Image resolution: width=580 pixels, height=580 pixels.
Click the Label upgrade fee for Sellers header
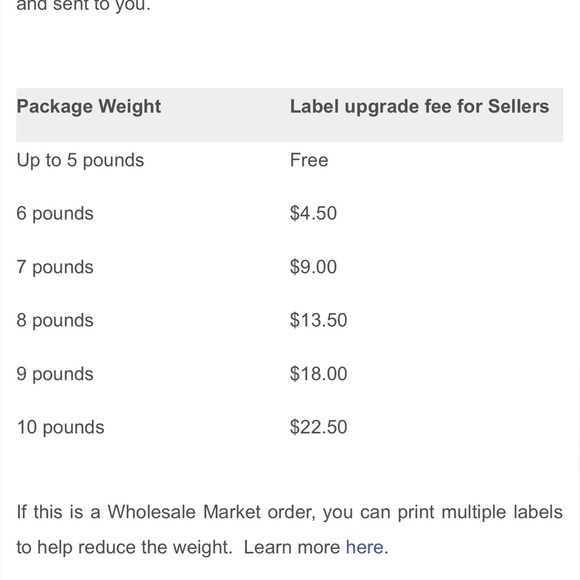(x=419, y=107)
